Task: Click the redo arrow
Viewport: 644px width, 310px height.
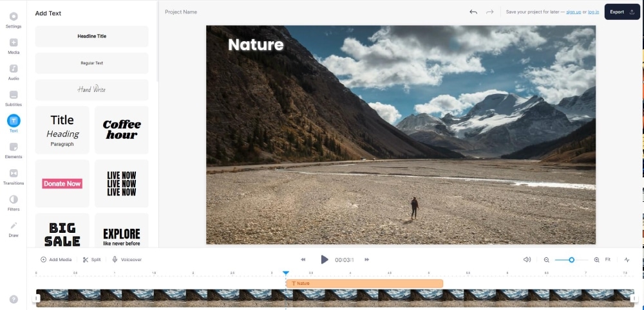Action: (489, 12)
